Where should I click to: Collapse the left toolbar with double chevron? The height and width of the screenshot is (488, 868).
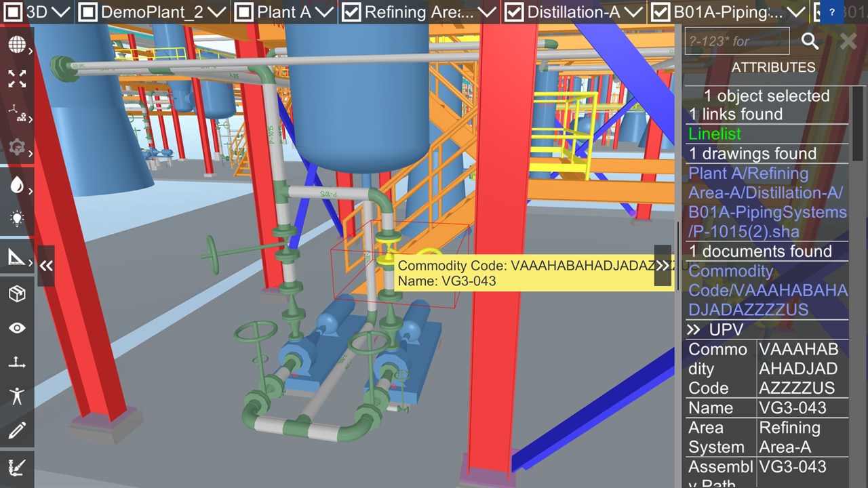[x=45, y=266]
